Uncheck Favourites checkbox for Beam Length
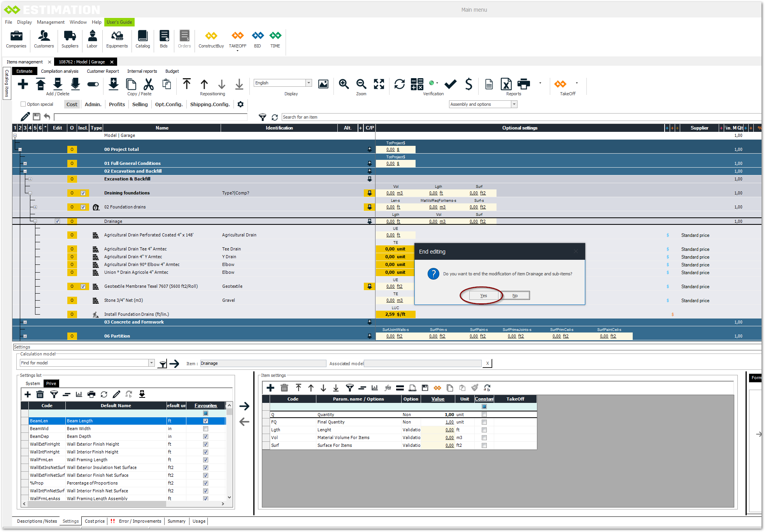Viewport: 765px width, 532px height. (x=205, y=421)
